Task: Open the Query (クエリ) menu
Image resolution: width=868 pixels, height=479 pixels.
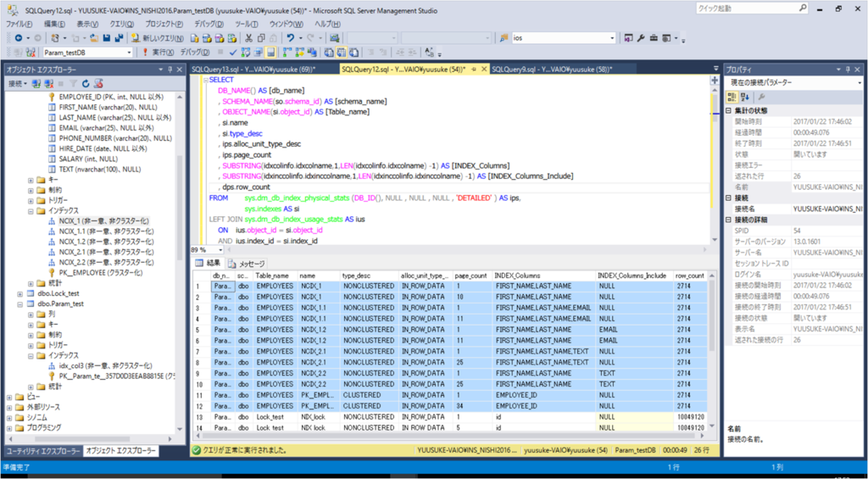Action: [122, 25]
